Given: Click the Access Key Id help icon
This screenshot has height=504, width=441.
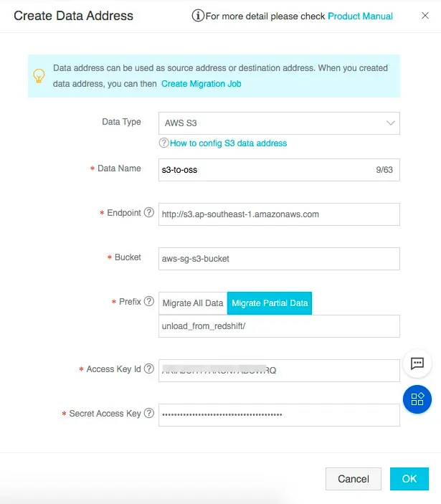Looking at the screenshot, I should tap(149, 369).
